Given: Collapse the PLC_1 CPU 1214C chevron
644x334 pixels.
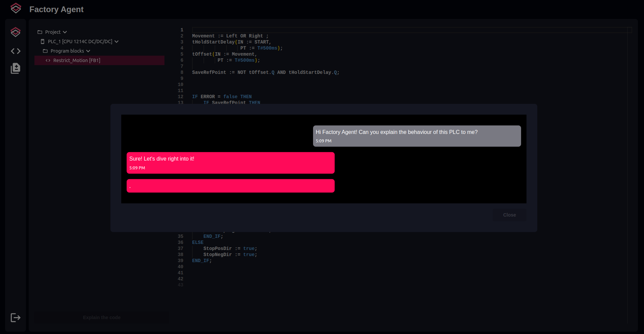Looking at the screenshot, I should (117, 41).
